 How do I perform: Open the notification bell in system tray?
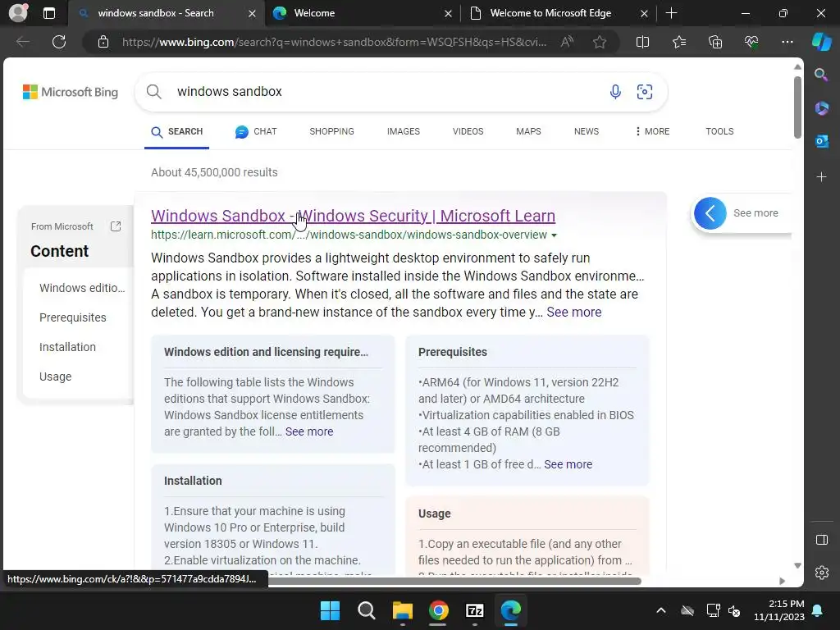(818, 610)
